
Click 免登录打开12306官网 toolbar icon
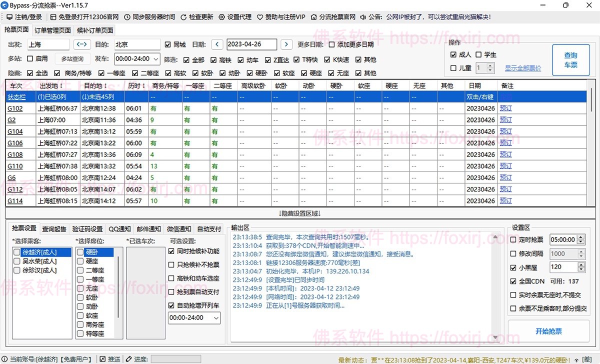pyautogui.click(x=53, y=16)
